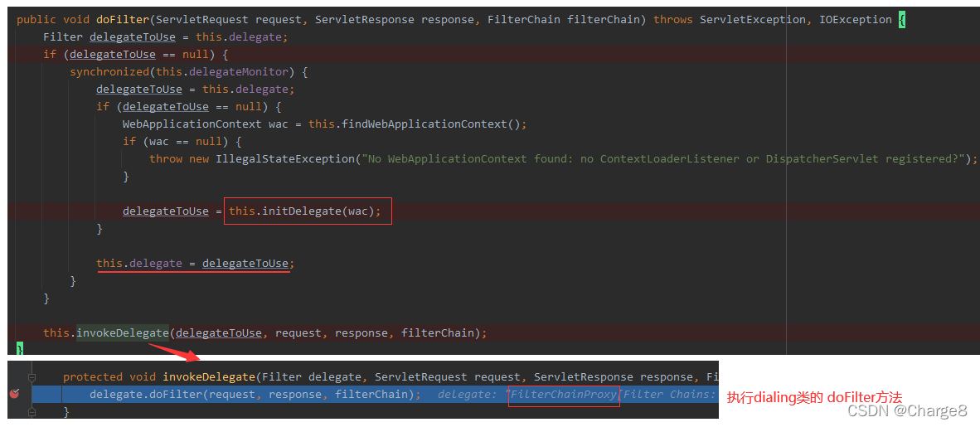Click the 'this.invokeDelegate' call in doFilter

point(105,332)
